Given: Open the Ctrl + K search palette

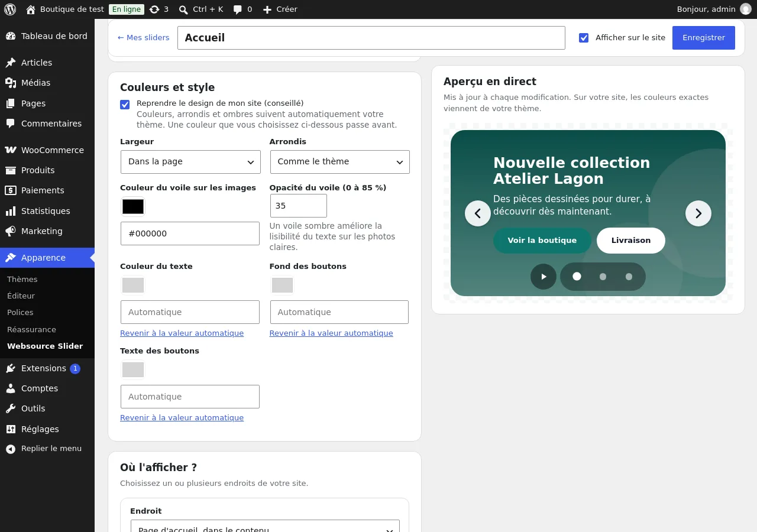Looking at the screenshot, I should click(201, 9).
